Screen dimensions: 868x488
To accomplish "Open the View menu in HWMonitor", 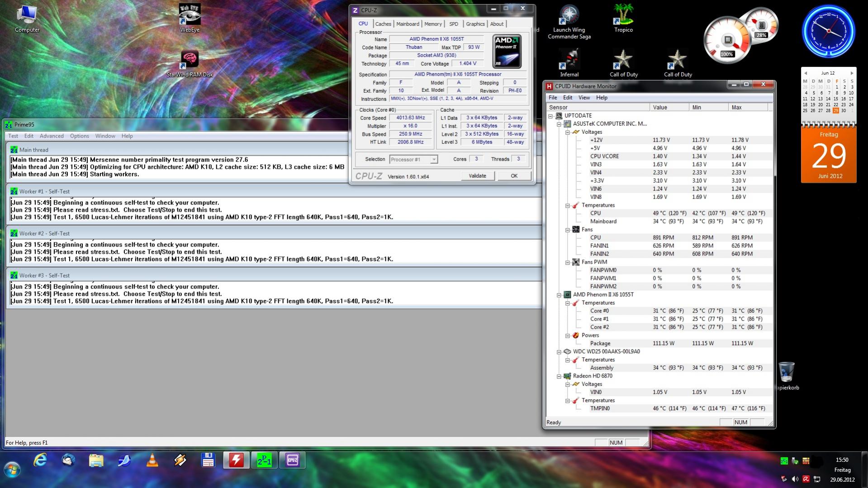I will [584, 98].
